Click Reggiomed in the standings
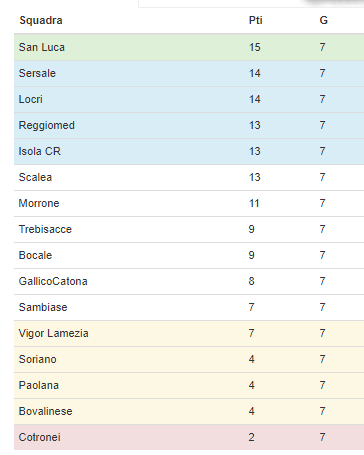 pos(46,125)
